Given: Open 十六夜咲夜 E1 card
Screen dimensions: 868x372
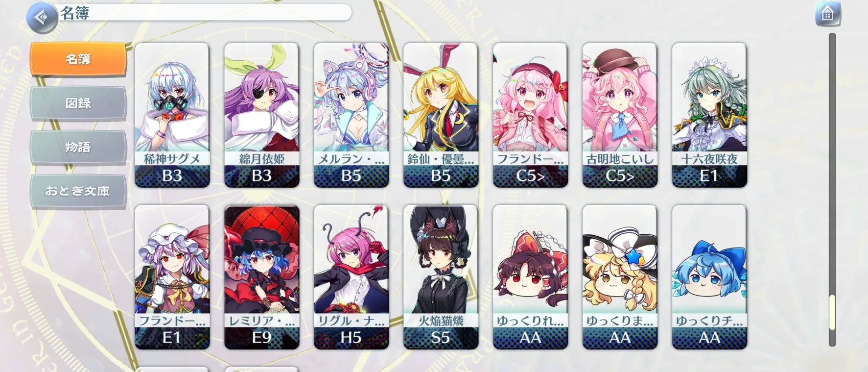Looking at the screenshot, I should [709, 115].
